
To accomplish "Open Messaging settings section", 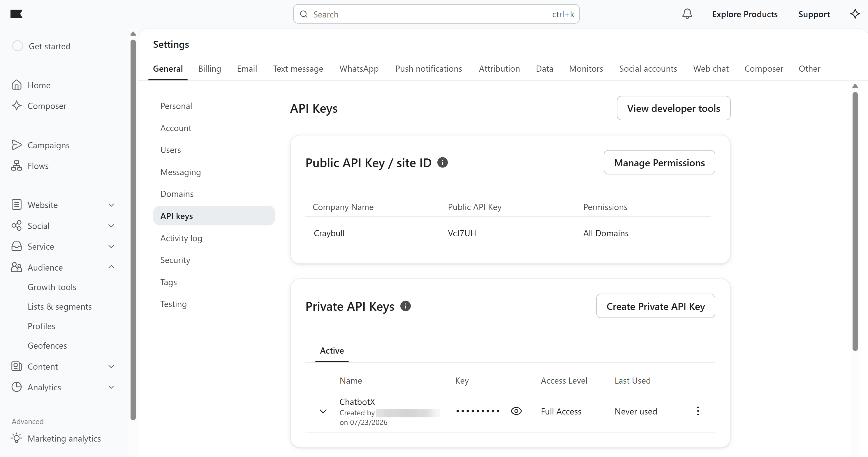I will click(x=181, y=172).
